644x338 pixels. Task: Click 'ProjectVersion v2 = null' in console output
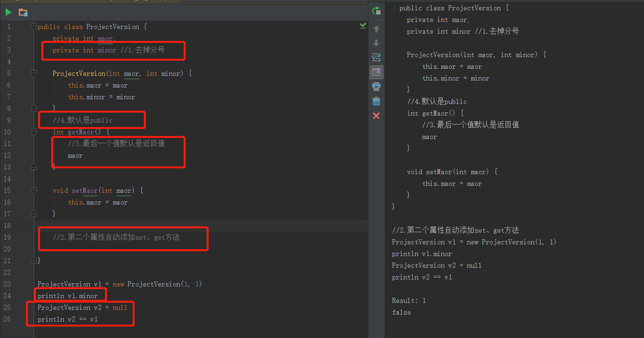437,265
